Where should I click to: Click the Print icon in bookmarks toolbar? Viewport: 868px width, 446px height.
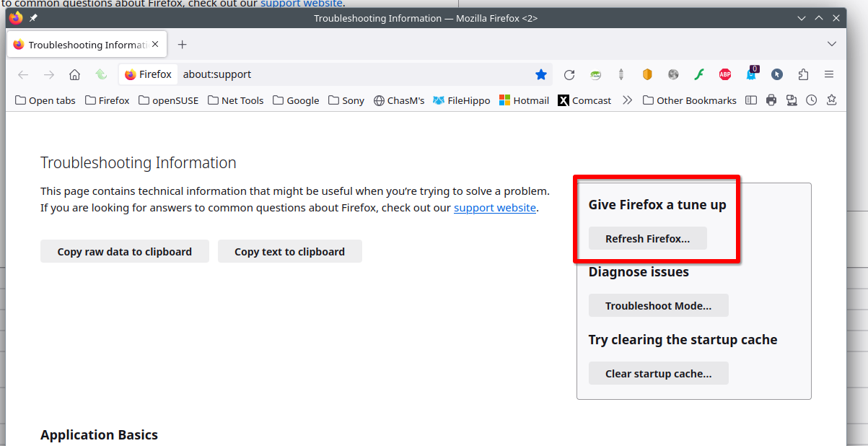771,100
